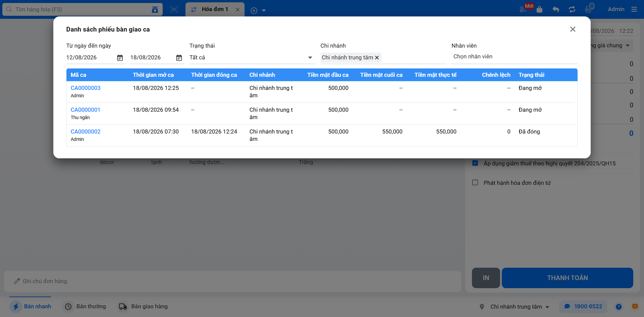Close the shift handover list dialog

pos(573,29)
